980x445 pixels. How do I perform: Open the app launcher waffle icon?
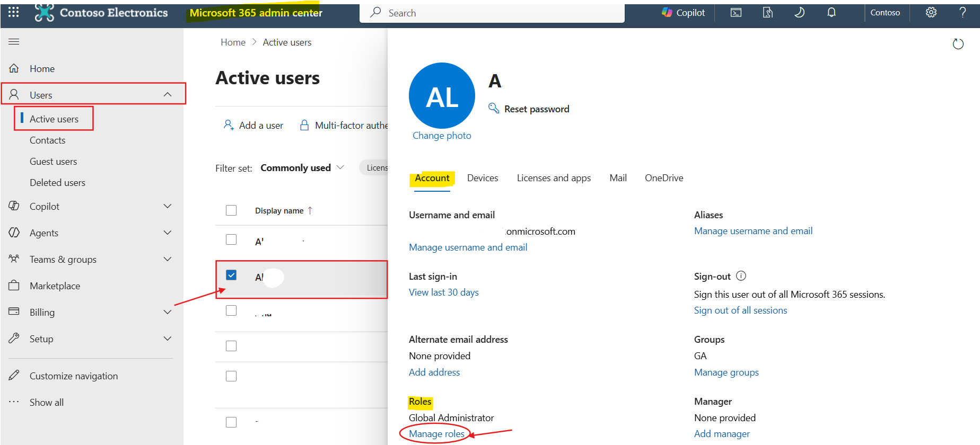(x=14, y=12)
